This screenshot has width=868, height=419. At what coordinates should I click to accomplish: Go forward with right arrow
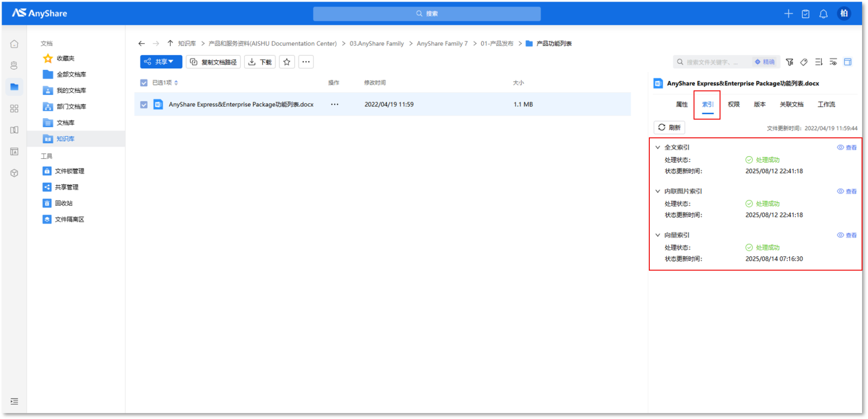tap(156, 43)
